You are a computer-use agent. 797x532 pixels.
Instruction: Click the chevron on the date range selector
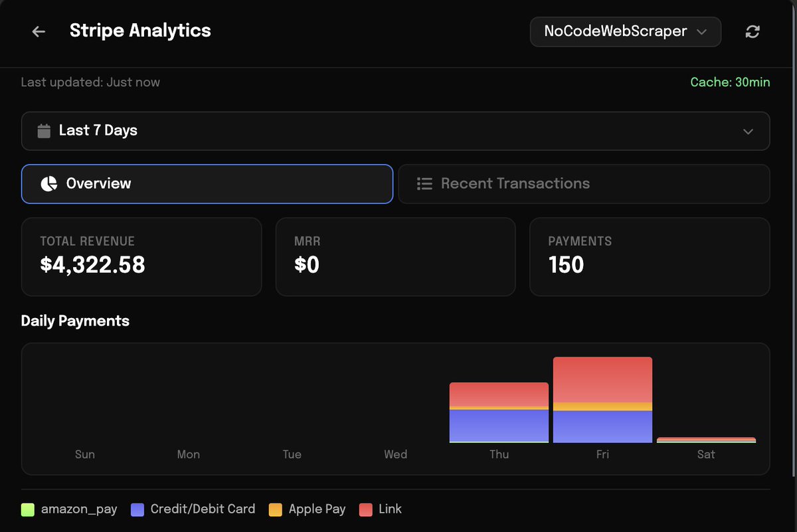coord(749,132)
